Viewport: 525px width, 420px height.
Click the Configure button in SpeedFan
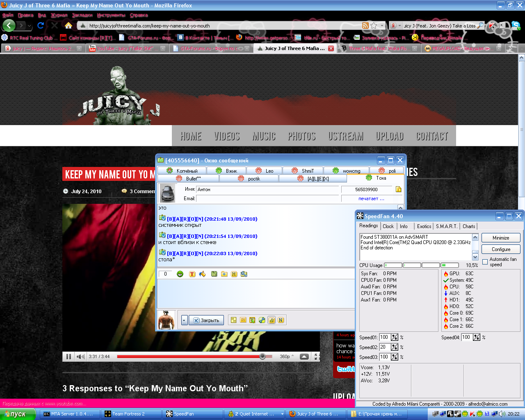pyautogui.click(x=501, y=249)
